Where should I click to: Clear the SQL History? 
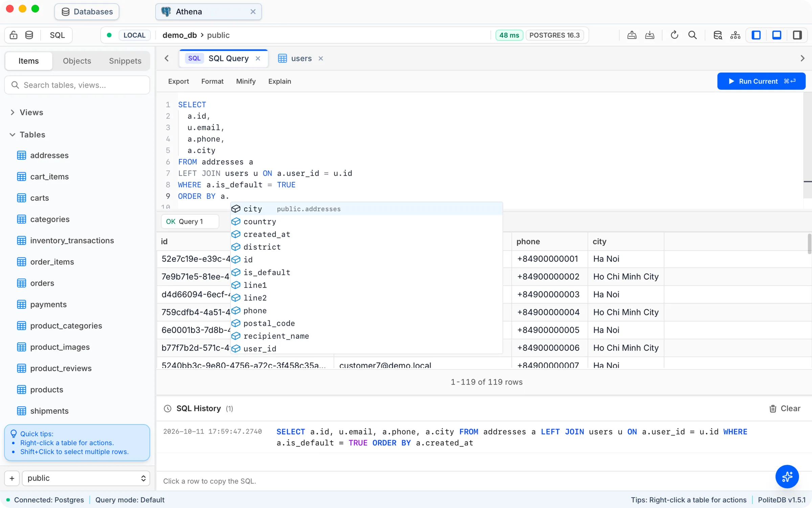[x=785, y=408]
